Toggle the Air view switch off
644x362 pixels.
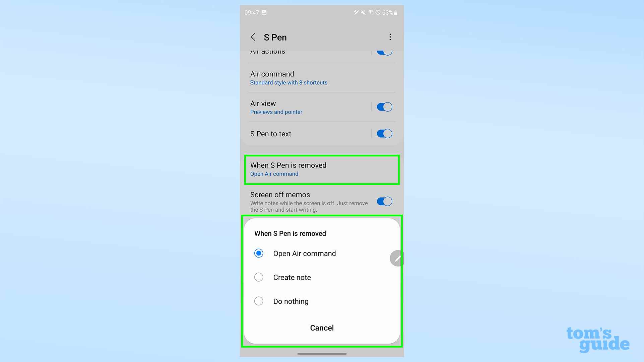(383, 107)
